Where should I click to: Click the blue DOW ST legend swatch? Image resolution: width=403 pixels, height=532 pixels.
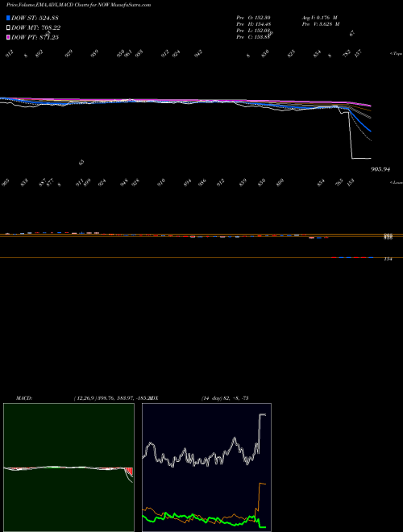[9, 18]
